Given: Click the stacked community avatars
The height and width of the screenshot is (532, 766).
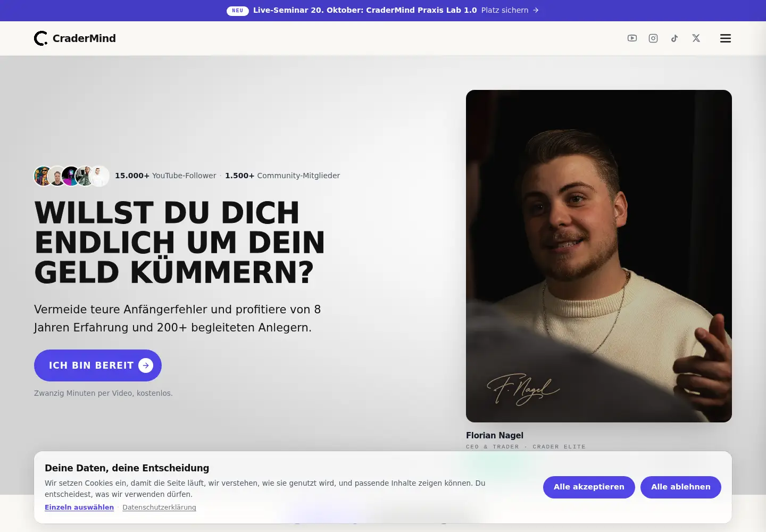Looking at the screenshot, I should point(72,176).
